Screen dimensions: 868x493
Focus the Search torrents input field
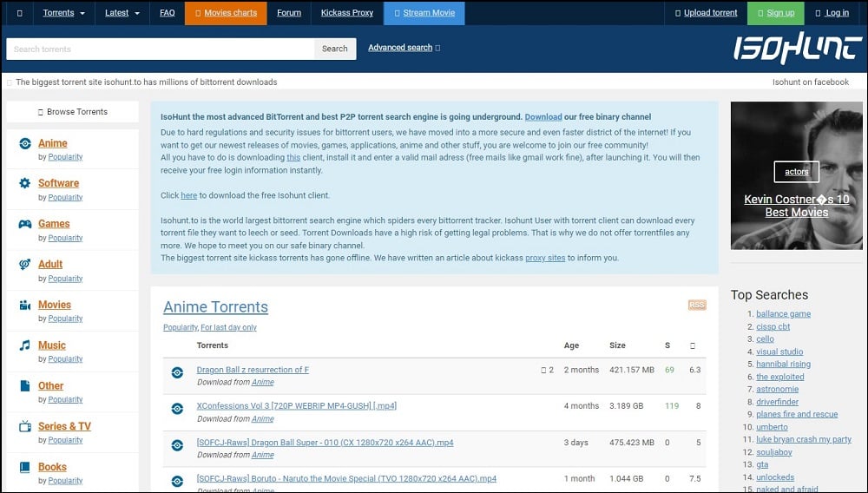point(160,49)
